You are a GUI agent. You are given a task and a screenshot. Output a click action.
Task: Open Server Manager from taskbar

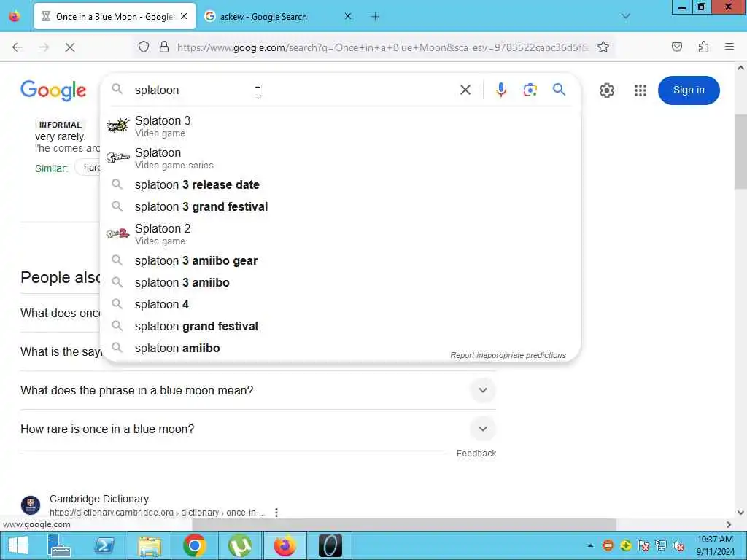coord(59,545)
